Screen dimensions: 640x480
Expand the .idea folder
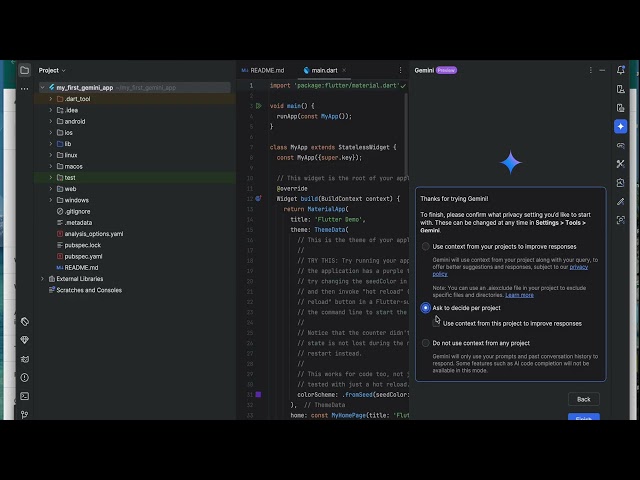point(51,110)
